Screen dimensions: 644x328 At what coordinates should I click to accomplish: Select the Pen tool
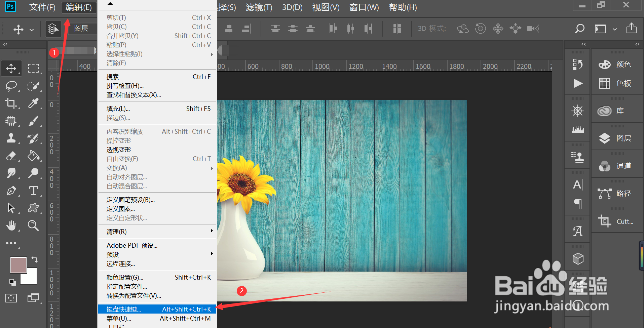(x=11, y=191)
